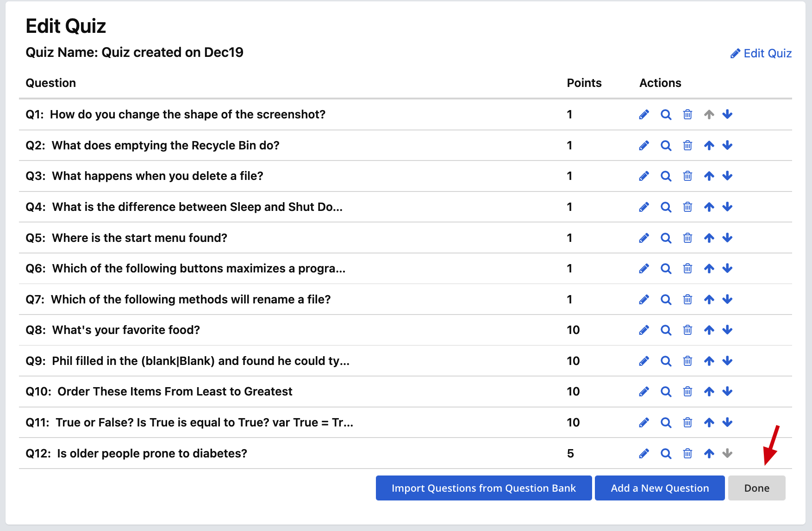The width and height of the screenshot is (812, 531).
Task: Move Q10 up with the up arrow
Action: click(709, 391)
